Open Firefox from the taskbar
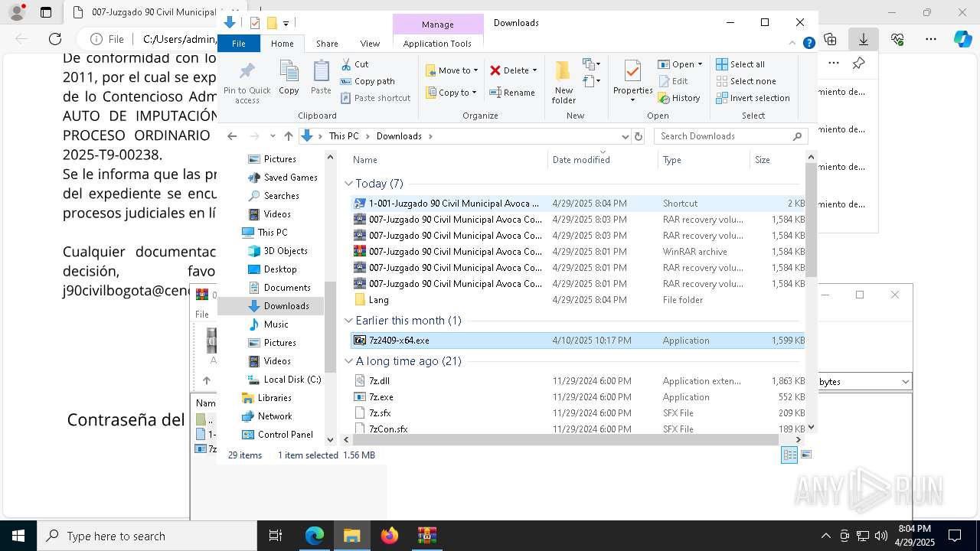Screen dimensions: 980x551 (x=390, y=536)
